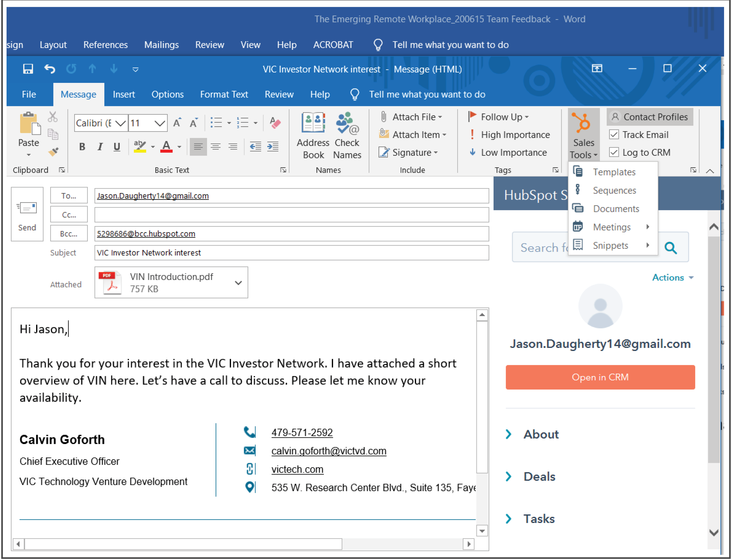The width and height of the screenshot is (732, 560).
Task: Apply Underline formatting
Action: point(117,147)
